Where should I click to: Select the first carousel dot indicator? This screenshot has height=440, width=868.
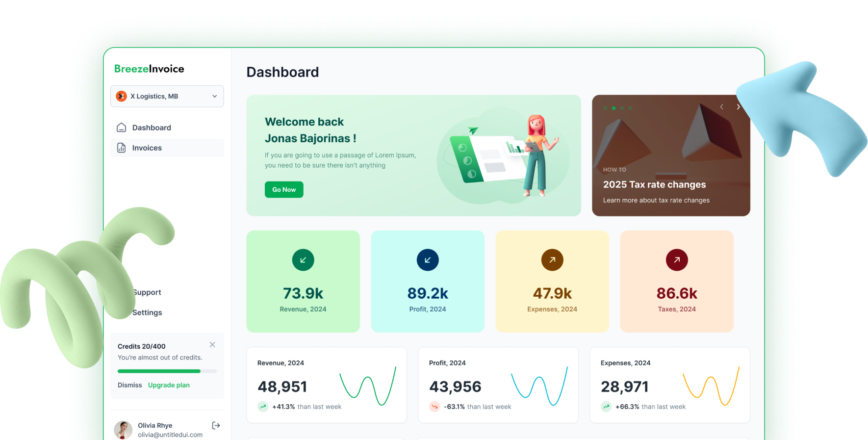click(x=606, y=108)
